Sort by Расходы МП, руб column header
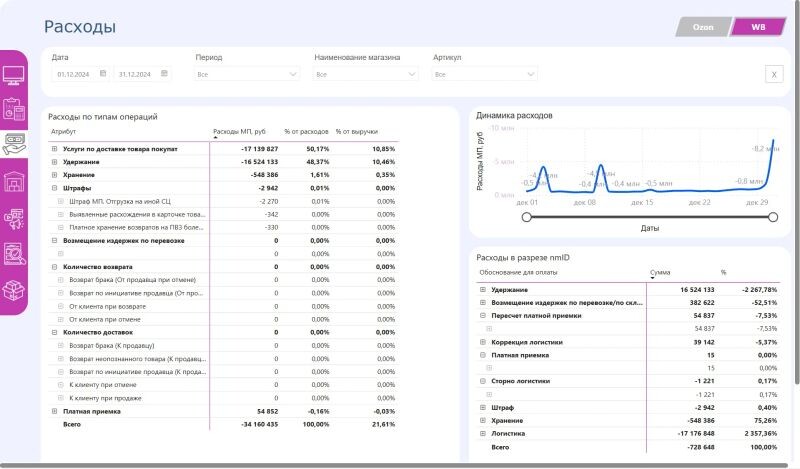This screenshot has height=469, width=800. [x=239, y=131]
